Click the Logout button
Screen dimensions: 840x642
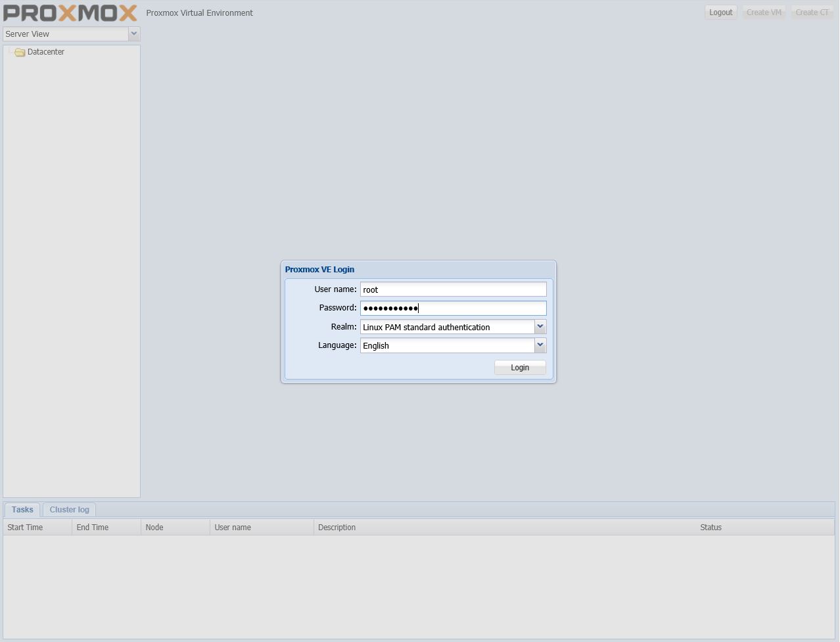tap(720, 12)
